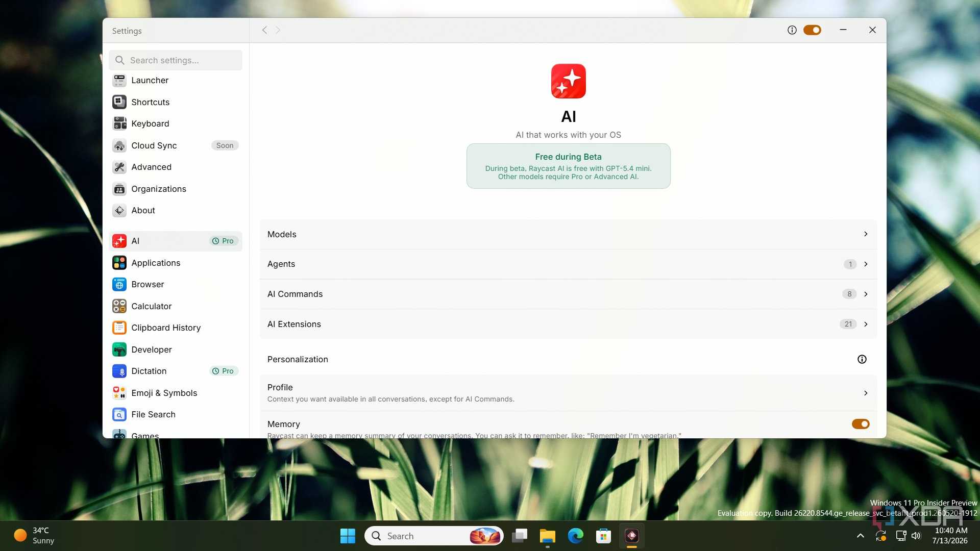Click the Calculator icon in sidebar
This screenshot has width=980, height=551.
(x=119, y=306)
